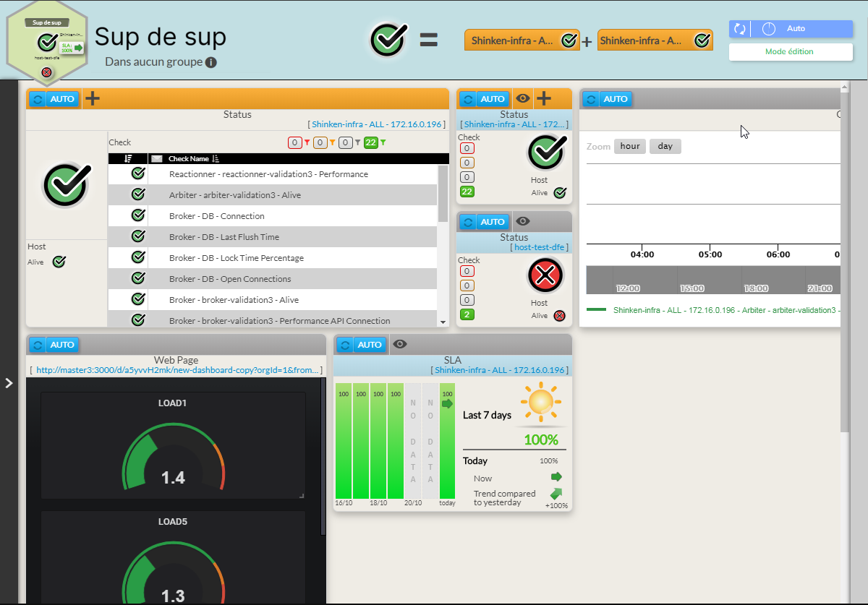Open the Shinken-infra - ALL - 172.16.0.196 link in the large Status widget
The width and height of the screenshot is (868, 605).
(378, 124)
